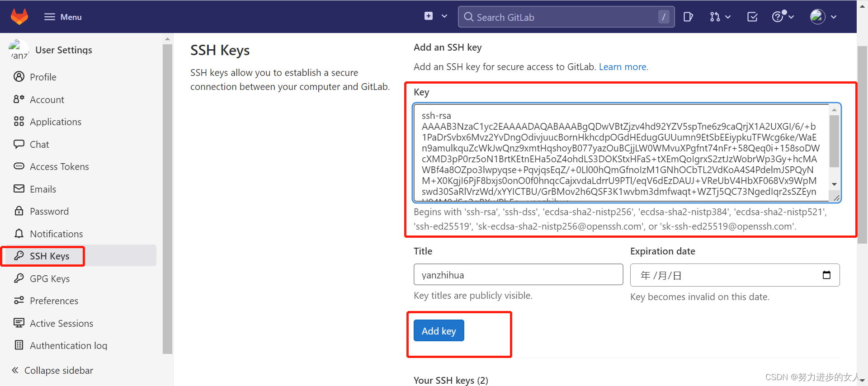The height and width of the screenshot is (386, 868).
Task: Open the to-do list icon
Action: tap(752, 17)
